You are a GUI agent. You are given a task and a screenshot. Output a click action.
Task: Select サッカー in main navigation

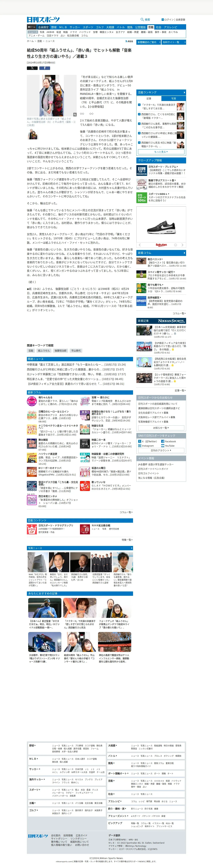75,27
